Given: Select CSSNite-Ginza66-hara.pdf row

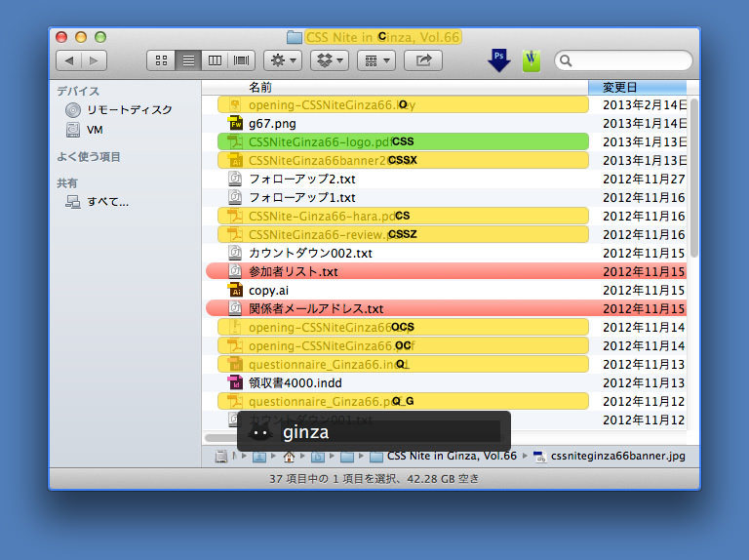Looking at the screenshot, I should (x=403, y=216).
